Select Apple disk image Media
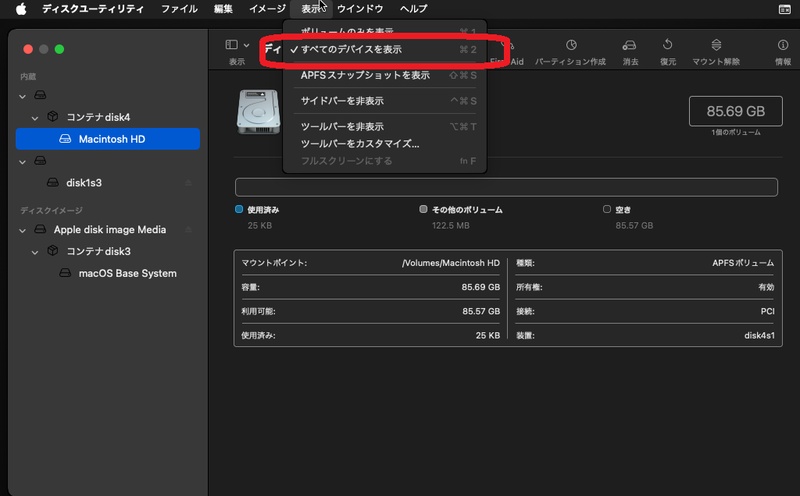Viewport: 800px width, 496px height. click(110, 230)
